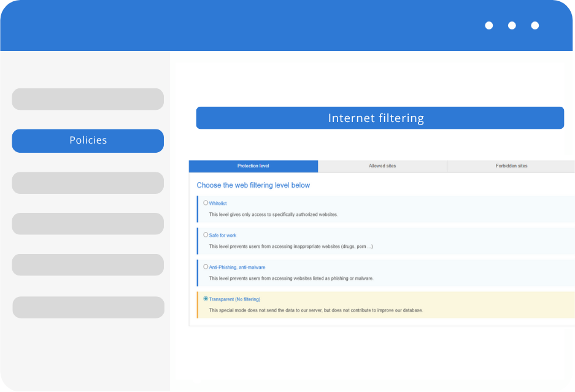Go to the Forbidden sites tab
The height and width of the screenshot is (392, 575).
[x=511, y=166]
